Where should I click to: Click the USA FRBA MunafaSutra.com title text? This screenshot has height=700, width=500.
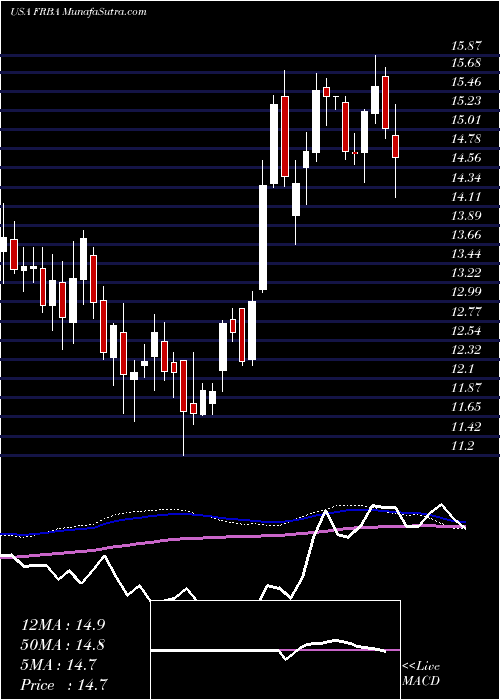click(x=79, y=12)
